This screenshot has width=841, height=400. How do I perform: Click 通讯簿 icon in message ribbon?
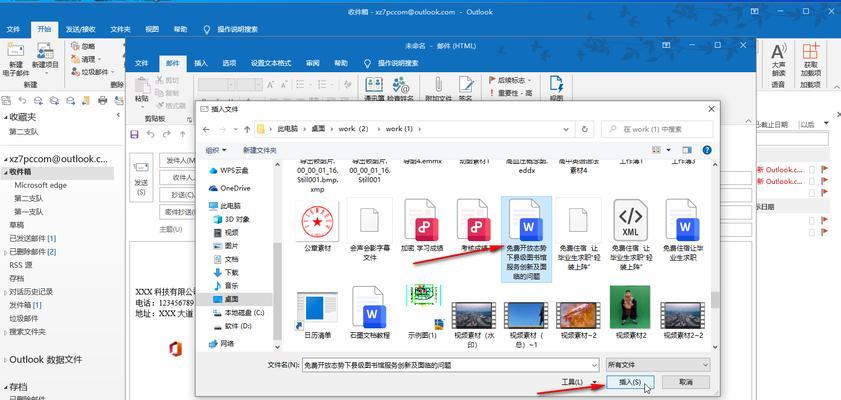(374, 89)
